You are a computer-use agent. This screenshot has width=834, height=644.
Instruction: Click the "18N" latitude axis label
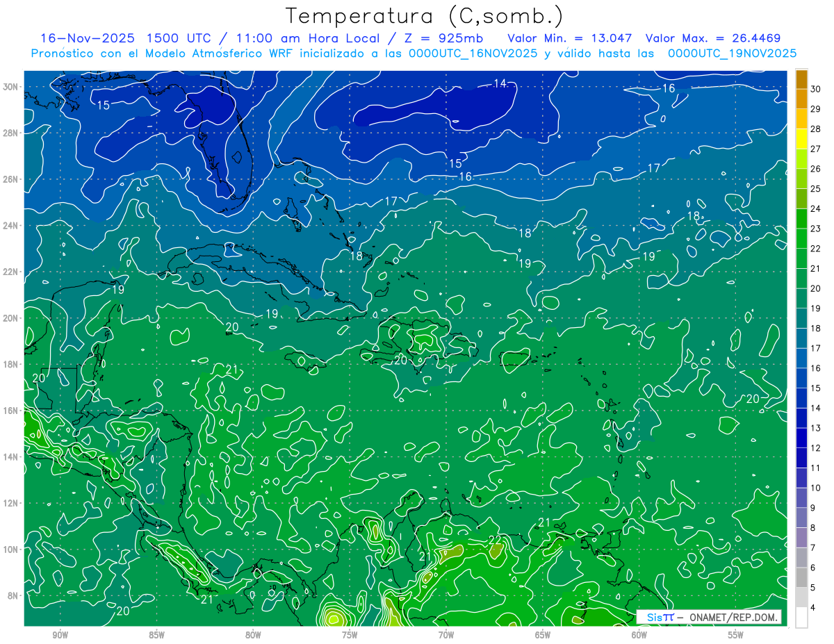(x=11, y=364)
